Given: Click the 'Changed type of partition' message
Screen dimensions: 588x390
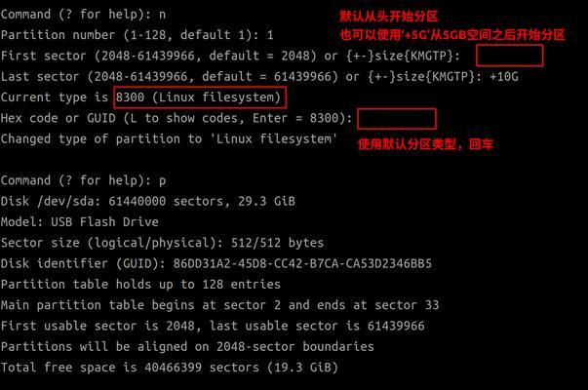Looking at the screenshot, I should tap(169, 139).
